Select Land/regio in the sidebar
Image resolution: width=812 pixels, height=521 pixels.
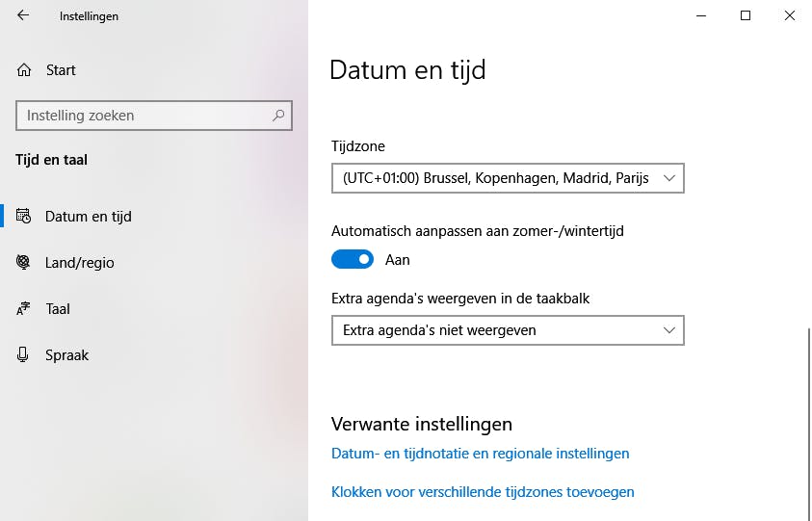[79, 263]
